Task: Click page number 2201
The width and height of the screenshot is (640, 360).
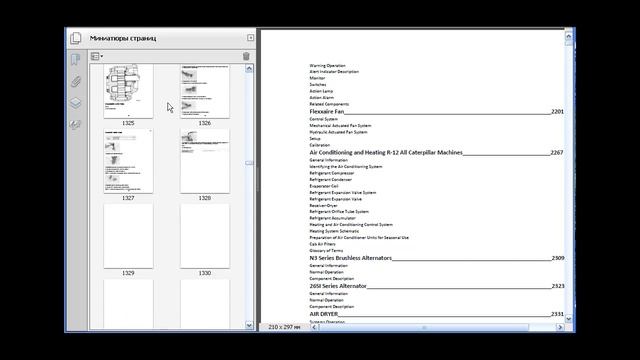Action: (557, 111)
